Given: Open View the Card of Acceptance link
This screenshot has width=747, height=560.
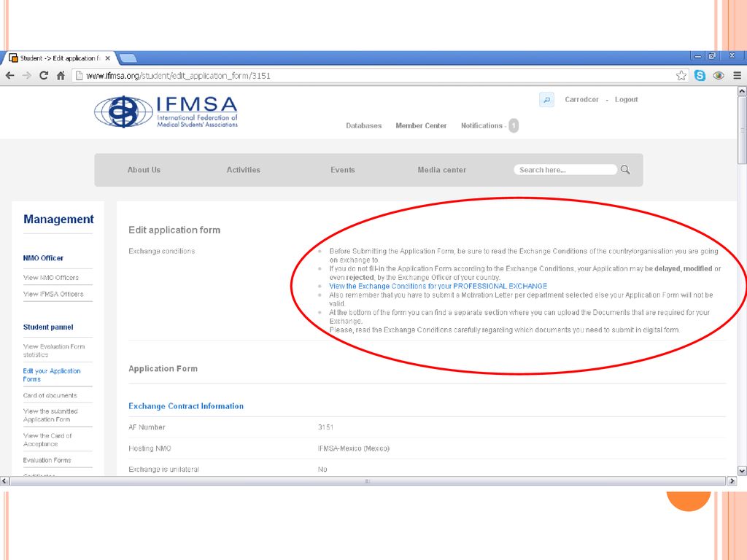Looking at the screenshot, I should (47, 440).
